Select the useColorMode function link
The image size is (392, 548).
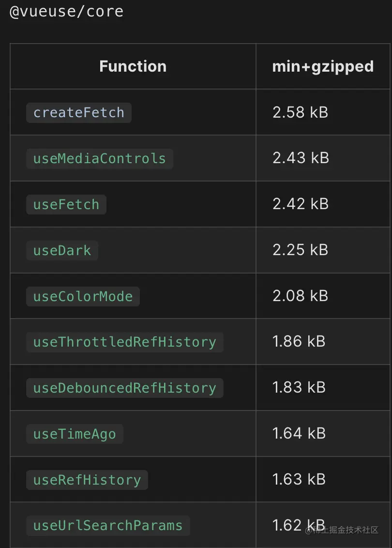click(83, 296)
